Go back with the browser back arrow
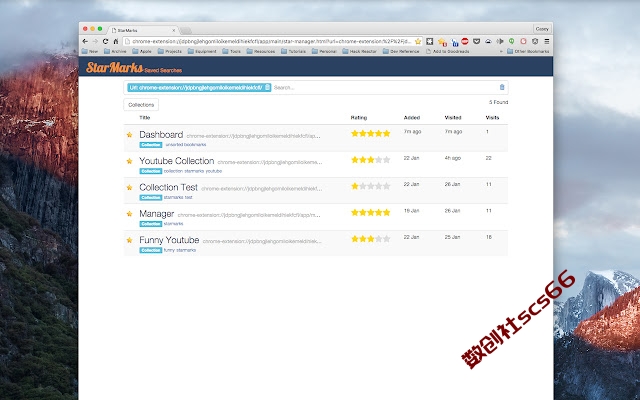 [x=85, y=41]
